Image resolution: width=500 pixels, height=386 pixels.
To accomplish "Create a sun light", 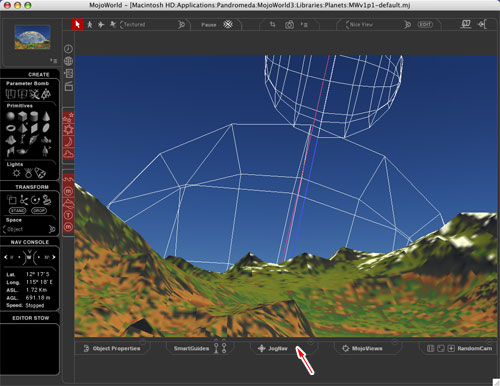I will coord(16,173).
